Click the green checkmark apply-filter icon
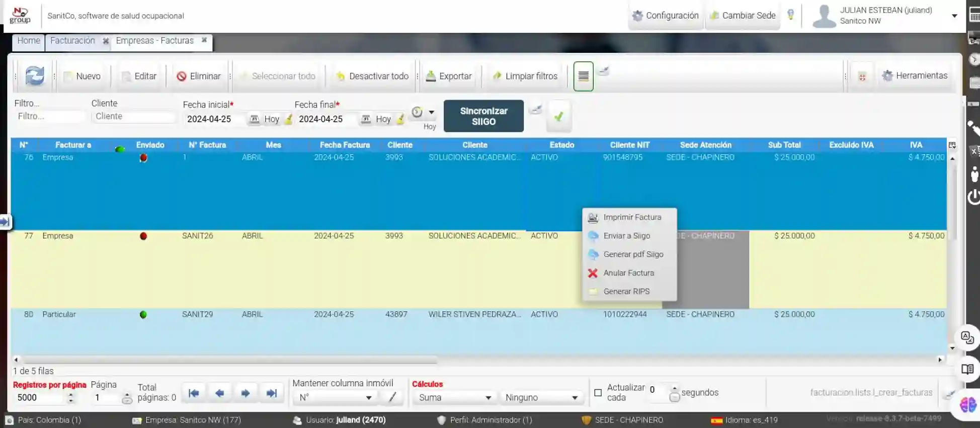 tap(559, 116)
